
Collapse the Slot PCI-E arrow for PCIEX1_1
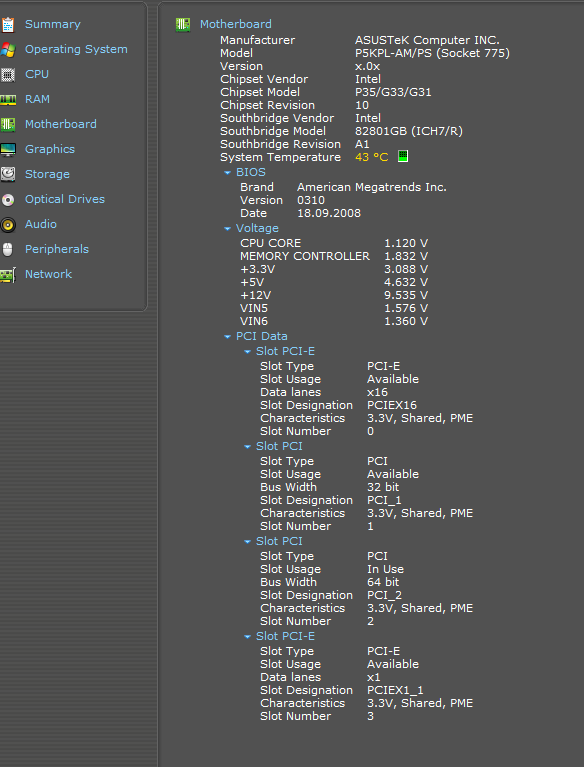click(x=247, y=636)
